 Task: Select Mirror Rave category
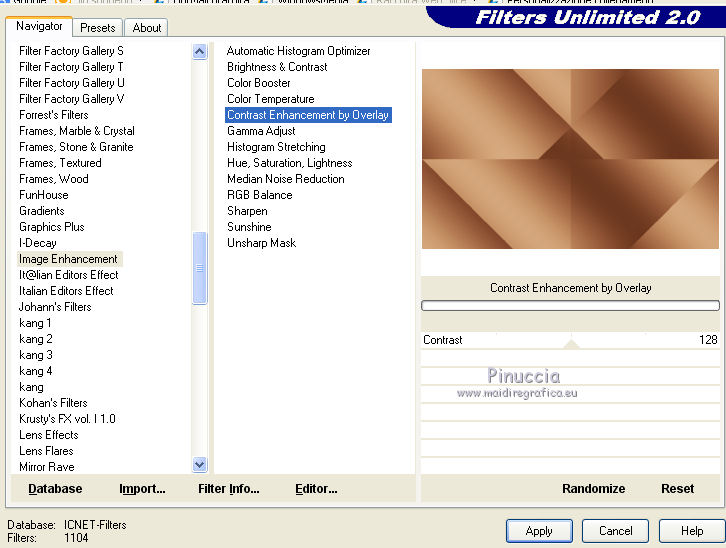coord(47,467)
